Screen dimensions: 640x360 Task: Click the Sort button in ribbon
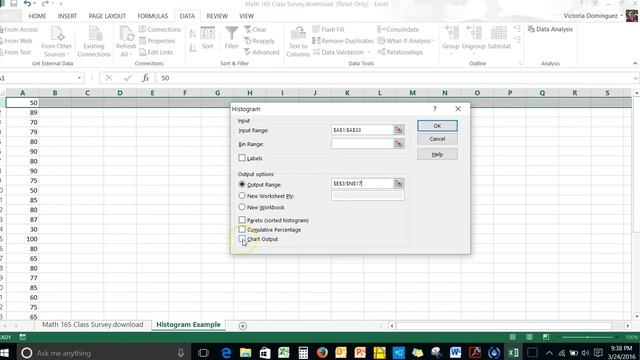coord(207,38)
